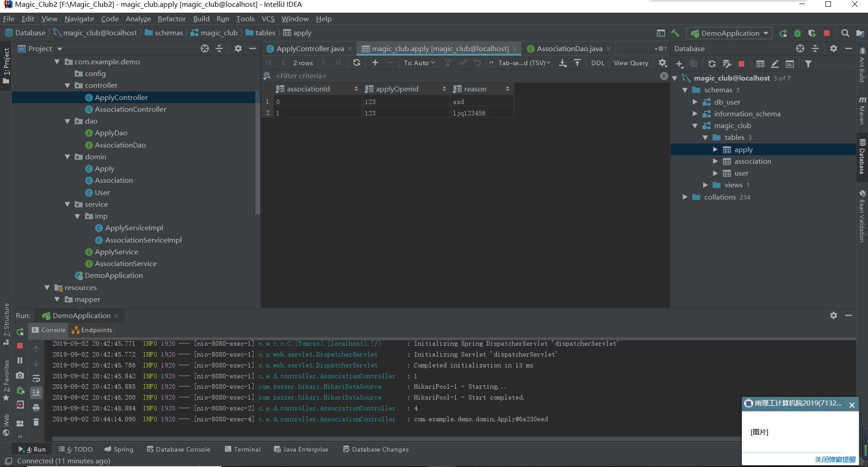Collapse the dao folder
This screenshot has width=868, height=467.
tap(67, 121)
